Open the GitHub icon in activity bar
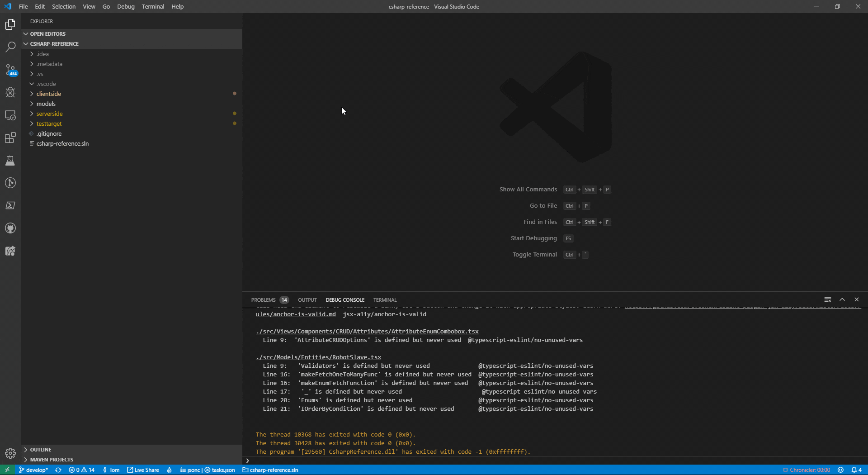868x475 pixels. tap(10, 228)
